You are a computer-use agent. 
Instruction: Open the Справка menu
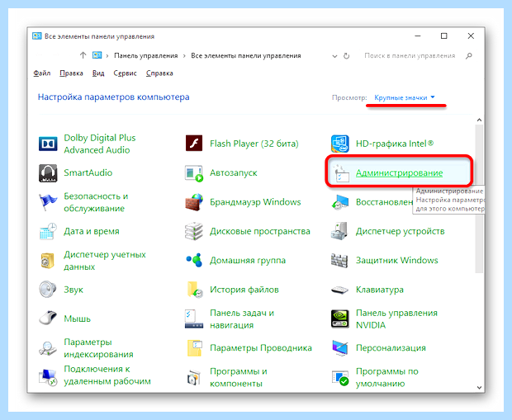(x=159, y=73)
